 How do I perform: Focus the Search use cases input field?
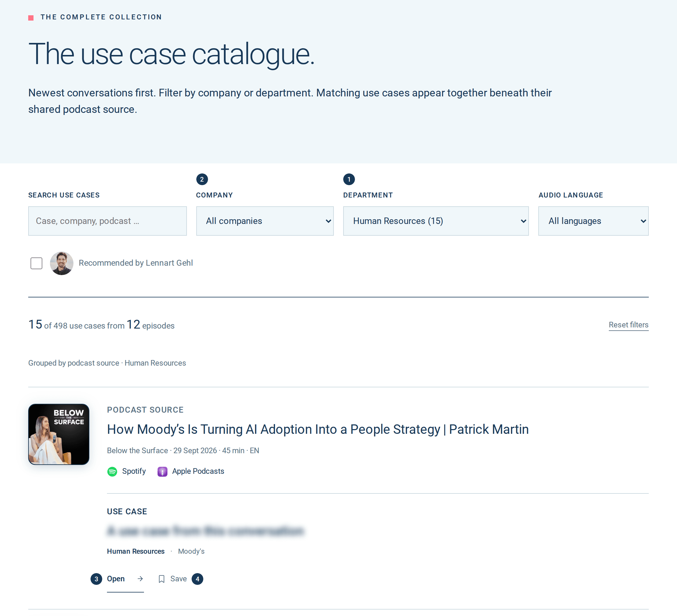[x=108, y=221]
